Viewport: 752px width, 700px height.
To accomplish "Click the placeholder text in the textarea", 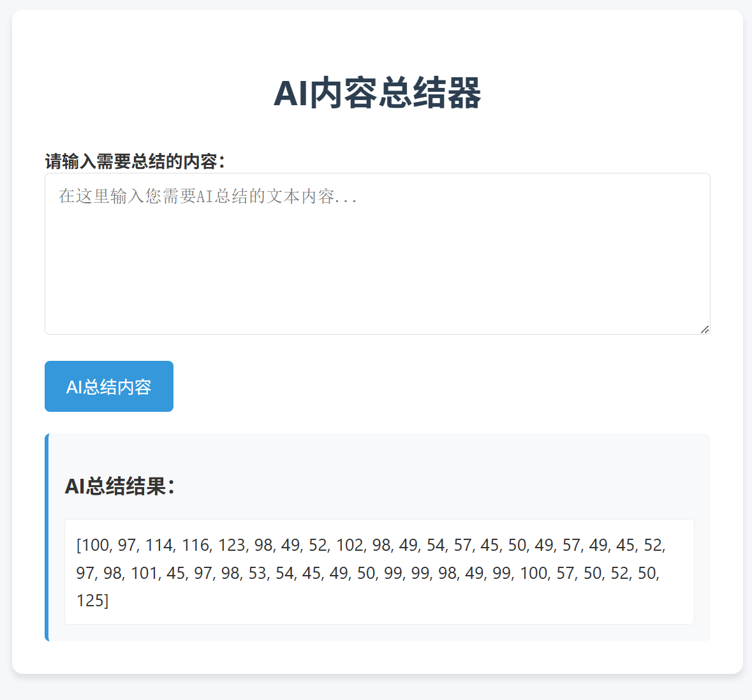I will [208, 196].
